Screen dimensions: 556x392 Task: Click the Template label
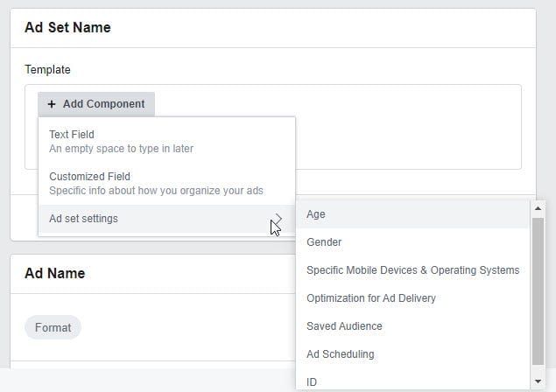(47, 69)
